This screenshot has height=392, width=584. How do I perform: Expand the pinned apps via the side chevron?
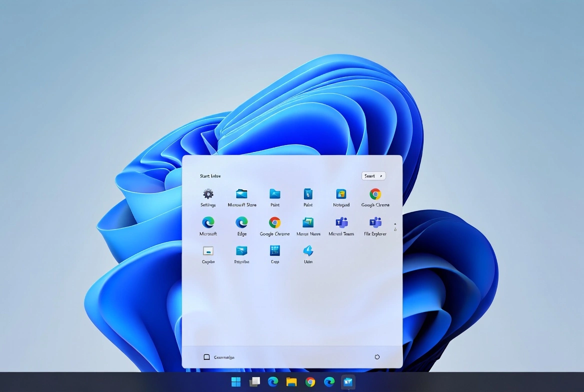click(395, 227)
